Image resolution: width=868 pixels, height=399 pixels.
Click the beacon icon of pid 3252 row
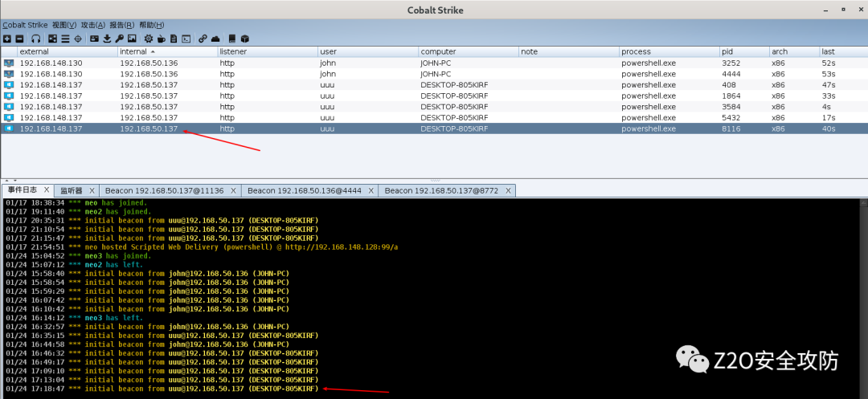pyautogui.click(x=8, y=63)
